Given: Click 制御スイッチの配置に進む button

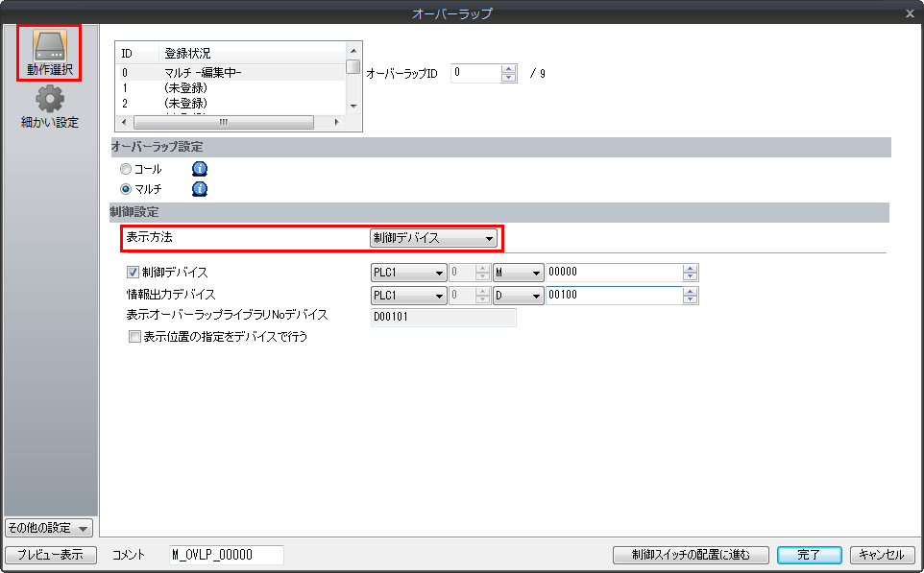Looking at the screenshot, I should 692,555.
